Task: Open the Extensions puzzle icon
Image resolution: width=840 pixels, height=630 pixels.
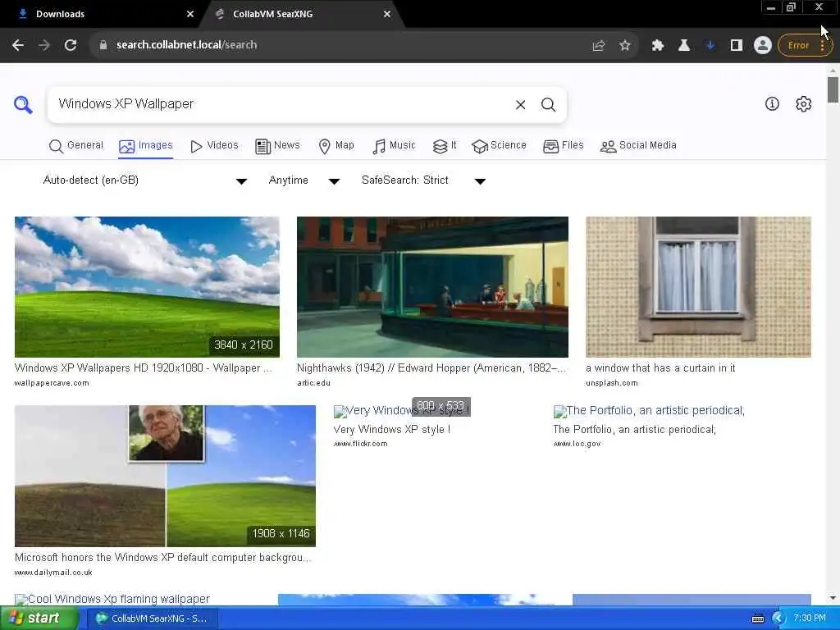Action: pyautogui.click(x=657, y=46)
